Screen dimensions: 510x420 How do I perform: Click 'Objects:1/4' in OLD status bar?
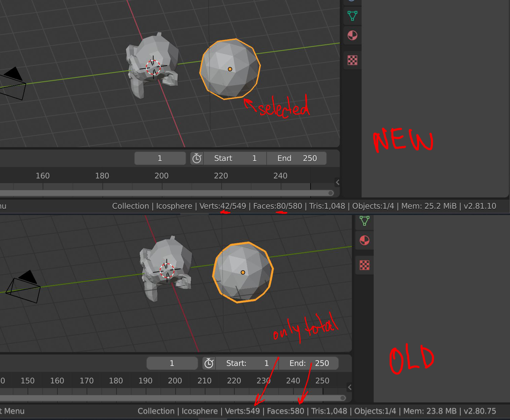tap(375, 411)
